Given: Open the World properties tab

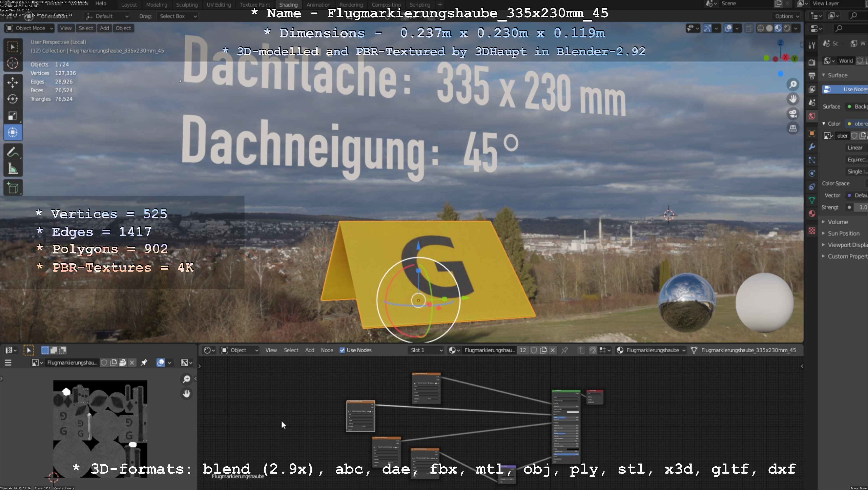Looking at the screenshot, I should (x=812, y=116).
